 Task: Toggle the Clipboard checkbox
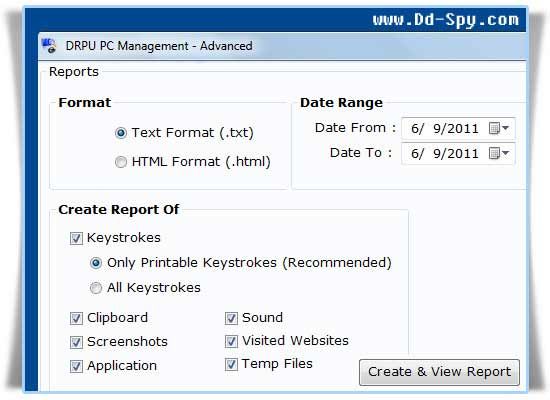coord(76,318)
